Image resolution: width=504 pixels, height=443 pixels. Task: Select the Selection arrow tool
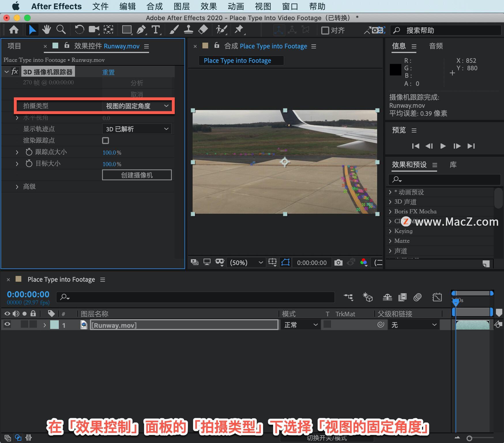click(32, 30)
